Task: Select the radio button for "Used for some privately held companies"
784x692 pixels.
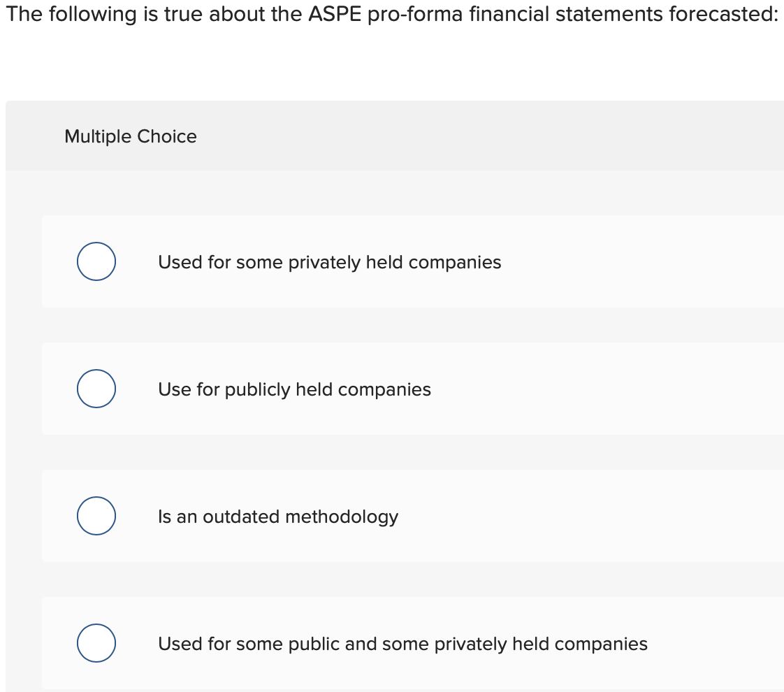Action: coord(96,261)
